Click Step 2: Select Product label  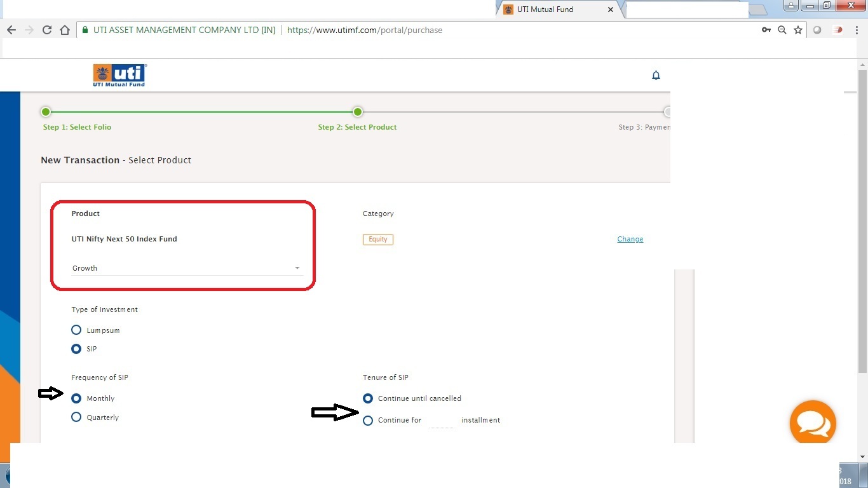(357, 127)
